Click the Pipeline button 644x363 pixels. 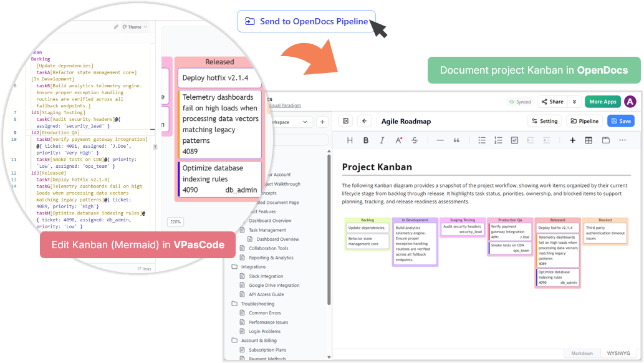pyautogui.click(x=584, y=121)
